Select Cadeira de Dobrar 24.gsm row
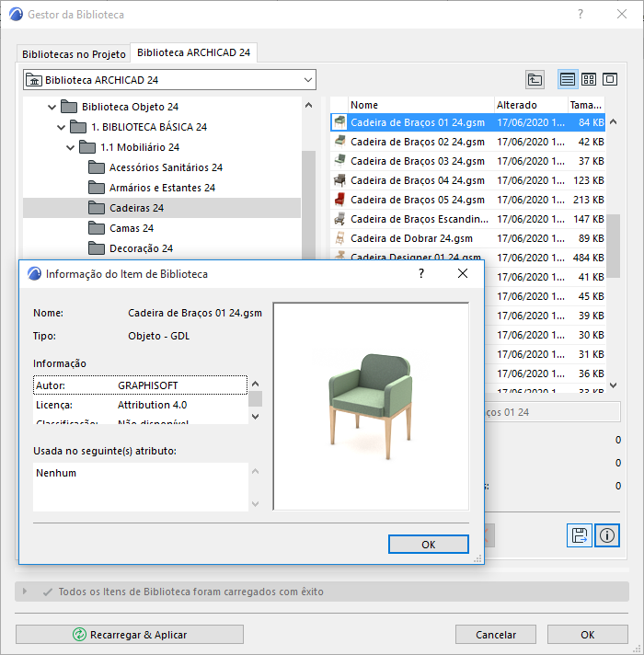This screenshot has width=644, height=655. point(467,238)
